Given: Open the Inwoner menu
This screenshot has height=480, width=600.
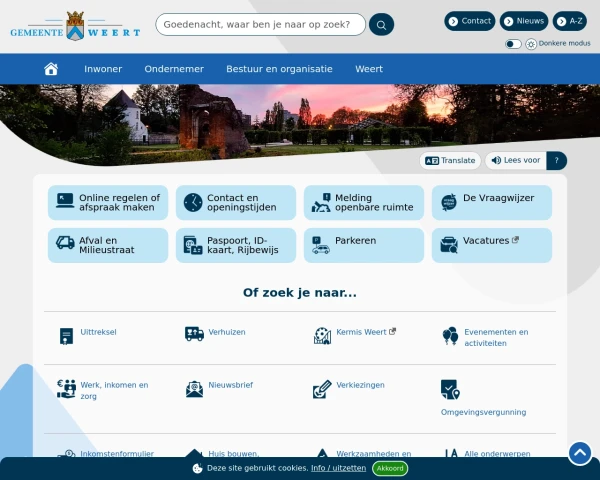Looking at the screenshot, I should click(x=103, y=69).
